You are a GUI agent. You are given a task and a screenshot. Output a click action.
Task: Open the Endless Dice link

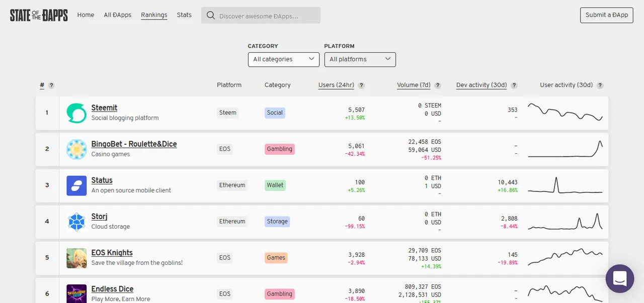(112, 289)
